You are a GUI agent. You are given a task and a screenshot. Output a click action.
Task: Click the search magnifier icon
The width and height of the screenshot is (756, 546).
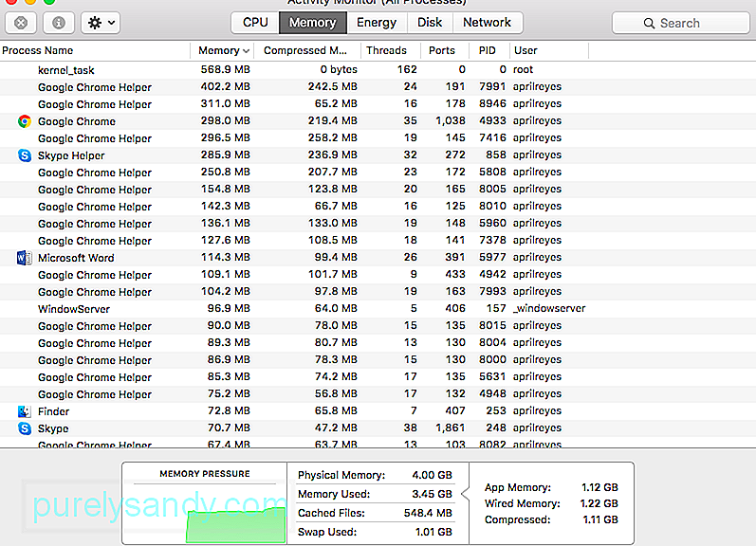649,23
